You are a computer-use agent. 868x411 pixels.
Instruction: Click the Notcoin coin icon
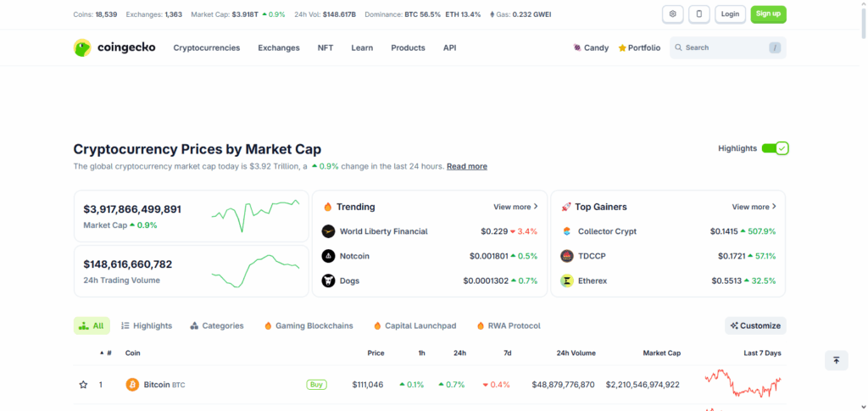tap(328, 256)
